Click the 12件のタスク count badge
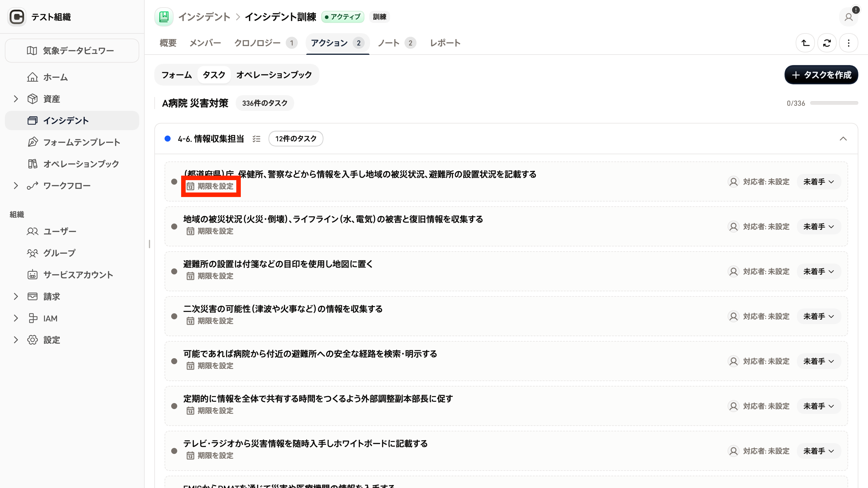The width and height of the screenshot is (868, 488). 296,139
